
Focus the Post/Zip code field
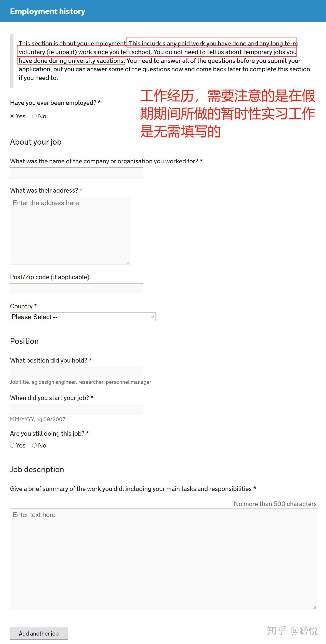click(x=76, y=289)
